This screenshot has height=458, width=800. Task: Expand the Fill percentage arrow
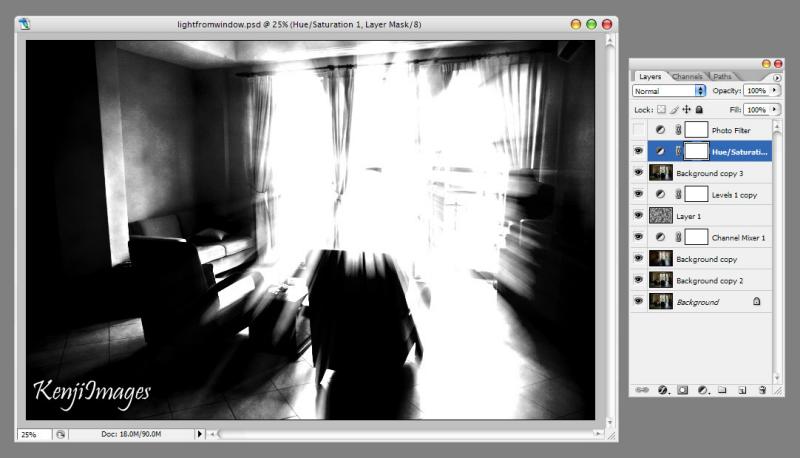tap(775, 109)
